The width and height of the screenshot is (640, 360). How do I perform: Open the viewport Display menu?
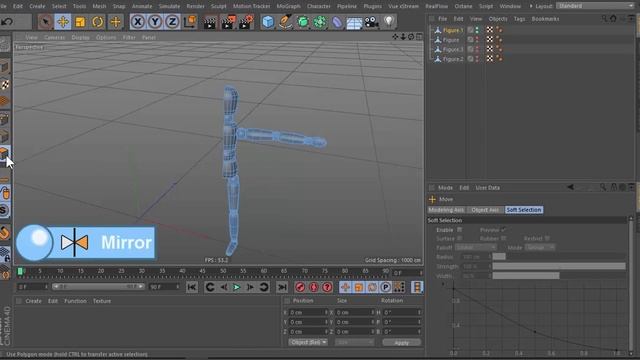80,37
